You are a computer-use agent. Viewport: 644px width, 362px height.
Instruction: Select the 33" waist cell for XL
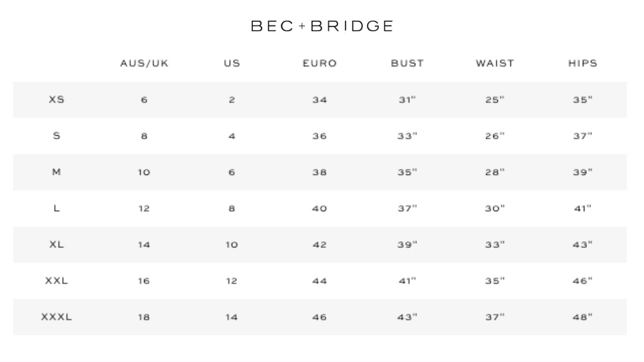pos(495,245)
